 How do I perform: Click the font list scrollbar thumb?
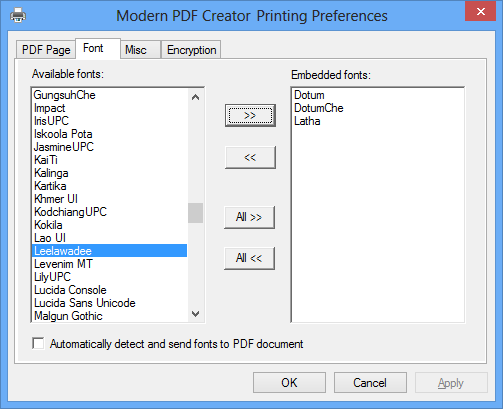(195, 213)
